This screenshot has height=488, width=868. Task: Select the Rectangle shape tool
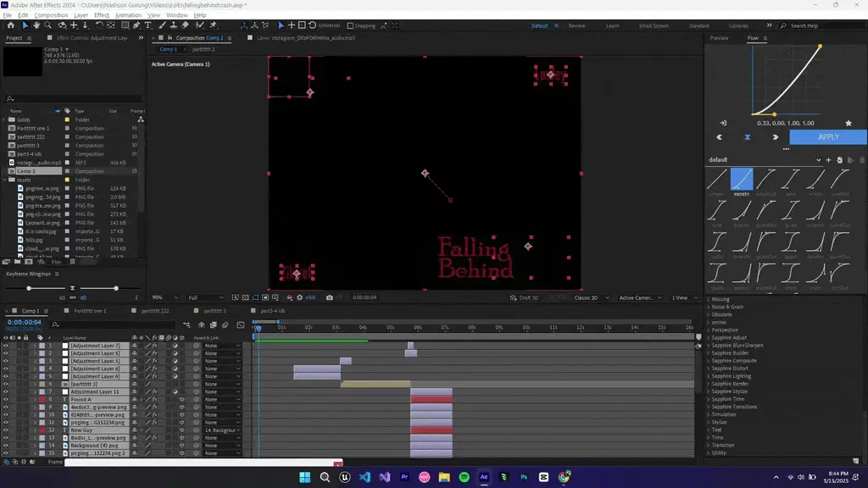coord(125,25)
